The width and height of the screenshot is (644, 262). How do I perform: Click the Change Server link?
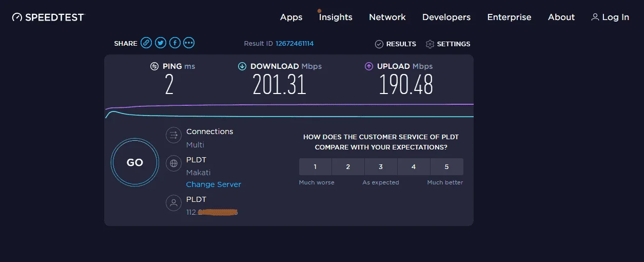213,184
